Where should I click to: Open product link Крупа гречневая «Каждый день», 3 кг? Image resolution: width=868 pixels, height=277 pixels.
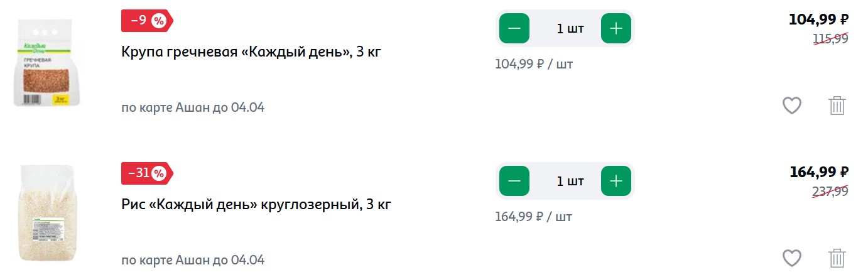(251, 52)
